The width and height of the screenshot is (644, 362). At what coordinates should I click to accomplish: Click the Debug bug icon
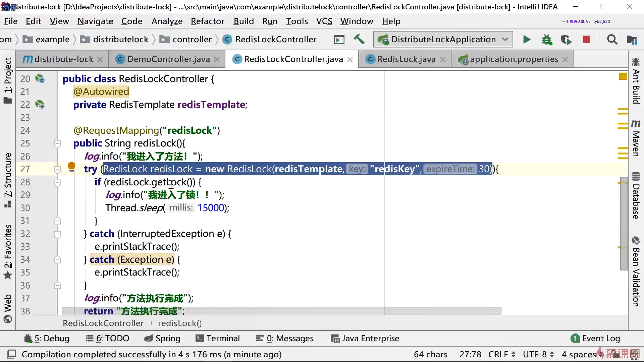[547, 40]
